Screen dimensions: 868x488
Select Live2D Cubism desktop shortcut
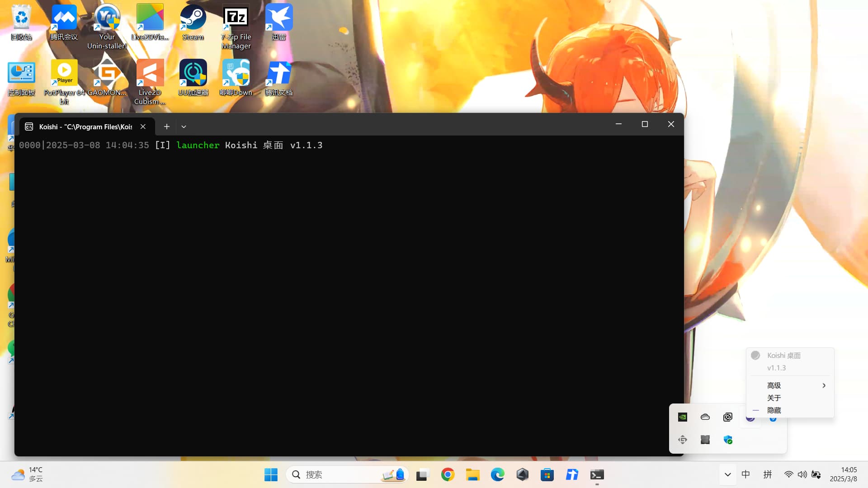coord(150,83)
